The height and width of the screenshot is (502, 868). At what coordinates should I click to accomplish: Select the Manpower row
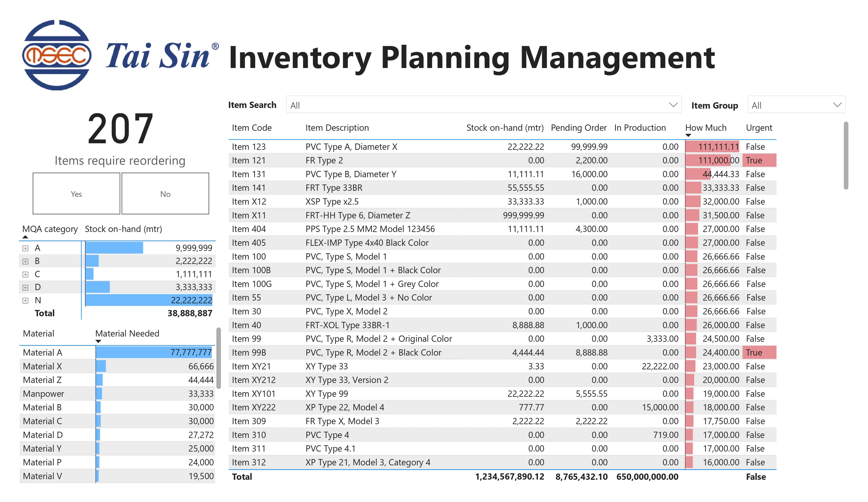[117, 394]
